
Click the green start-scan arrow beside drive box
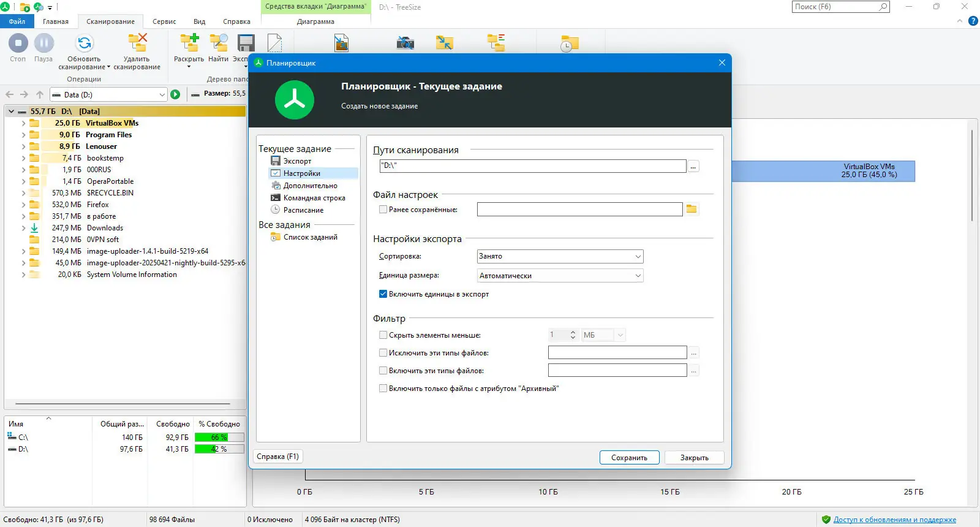coord(175,94)
